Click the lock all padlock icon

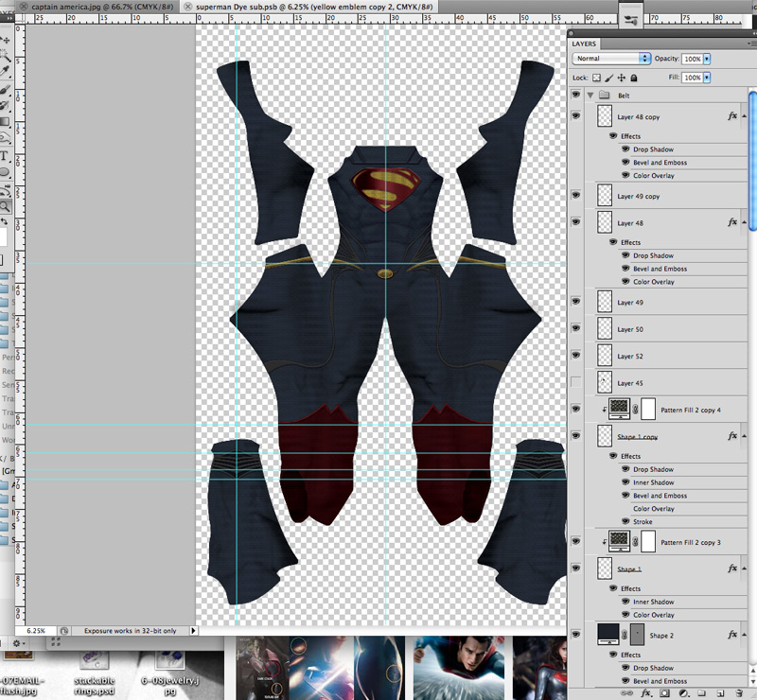pyautogui.click(x=634, y=78)
